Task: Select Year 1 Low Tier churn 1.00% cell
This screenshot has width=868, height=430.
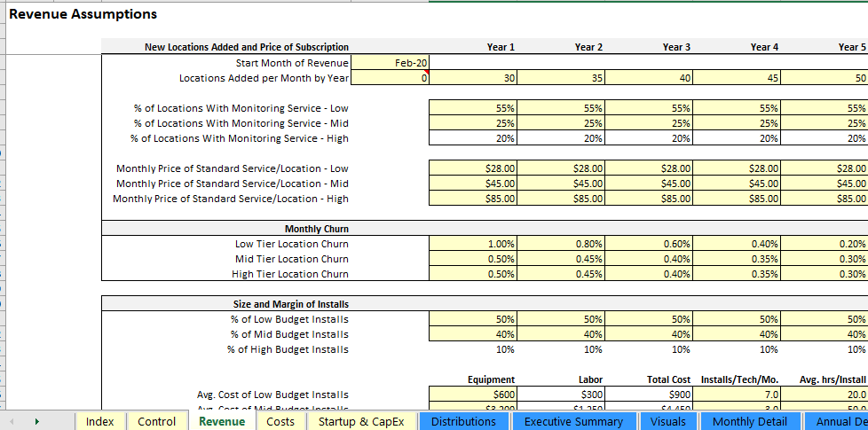Action: (473, 244)
